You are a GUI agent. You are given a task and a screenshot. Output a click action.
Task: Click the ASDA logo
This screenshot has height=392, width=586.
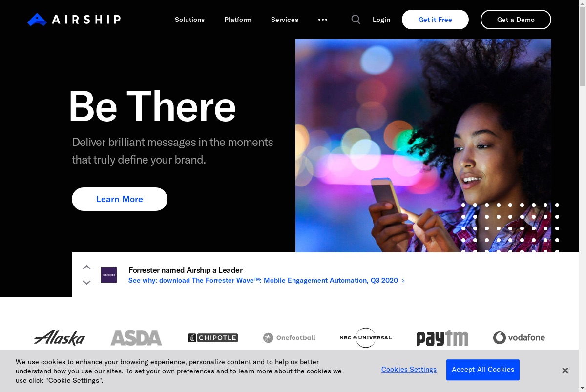pyautogui.click(x=136, y=338)
